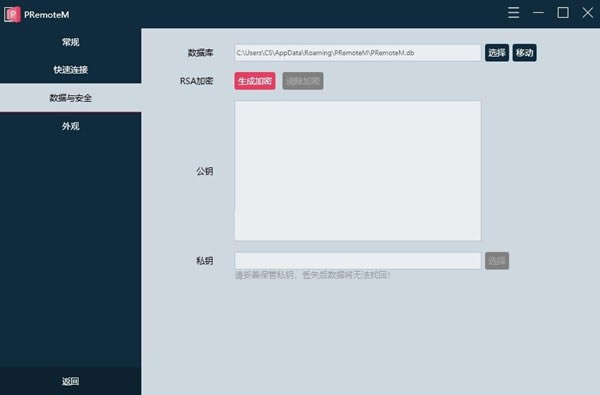Image resolution: width=600 pixels, height=395 pixels.
Task: Open the hamburger menu in title bar
Action: coord(514,13)
